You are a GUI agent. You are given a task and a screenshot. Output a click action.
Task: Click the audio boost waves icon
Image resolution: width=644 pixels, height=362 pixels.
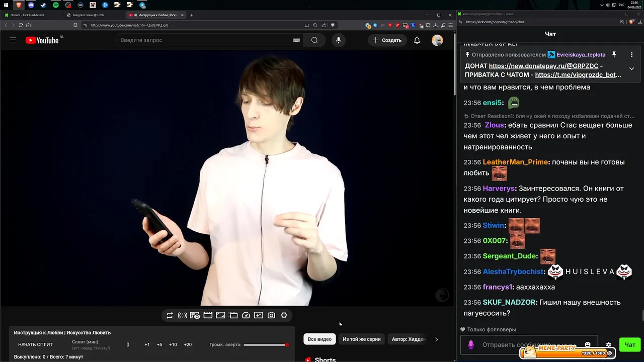point(182,315)
